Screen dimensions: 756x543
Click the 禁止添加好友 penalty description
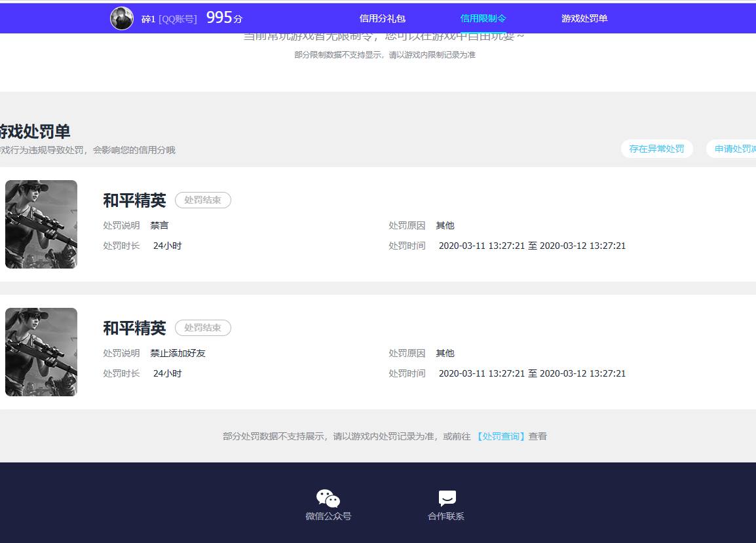(x=178, y=353)
